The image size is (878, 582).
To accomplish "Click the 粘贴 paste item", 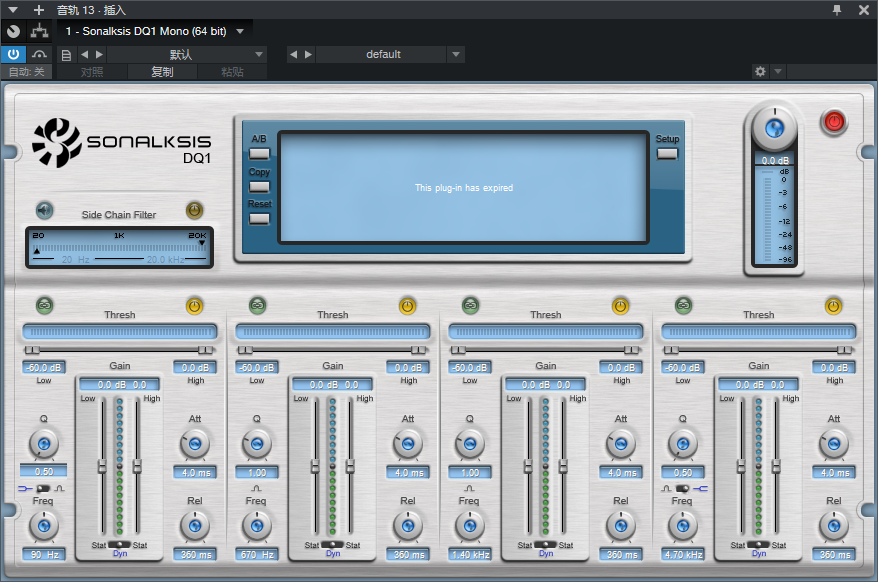I will [232, 72].
